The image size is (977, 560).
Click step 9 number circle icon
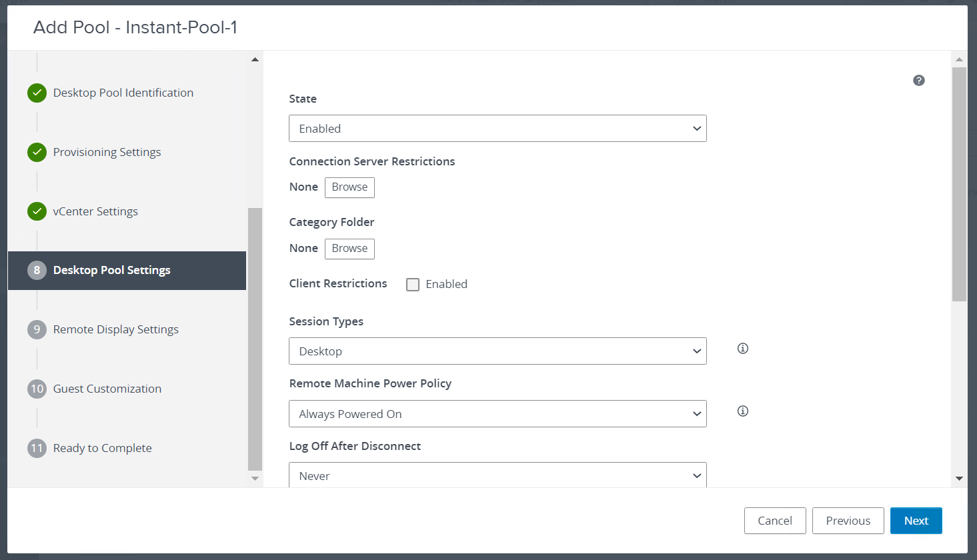(37, 329)
